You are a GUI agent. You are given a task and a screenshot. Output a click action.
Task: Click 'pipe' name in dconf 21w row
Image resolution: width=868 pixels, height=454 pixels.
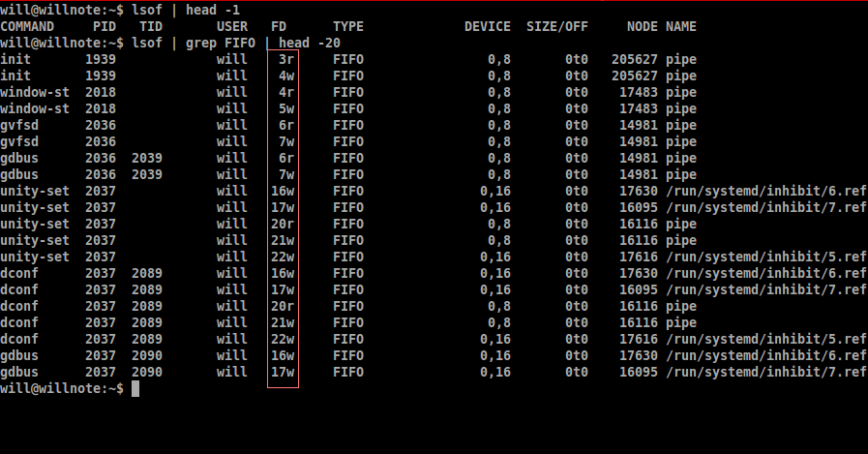pos(681,322)
